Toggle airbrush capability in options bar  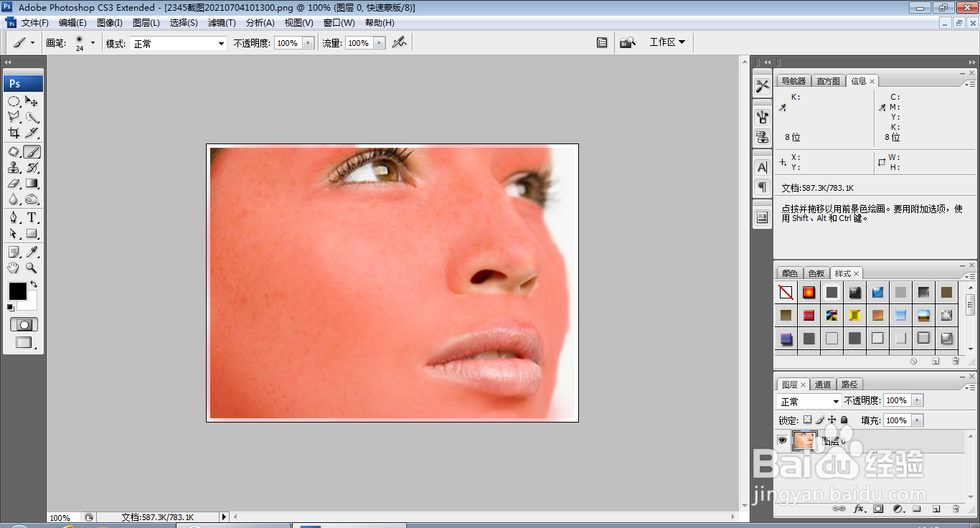(400, 43)
